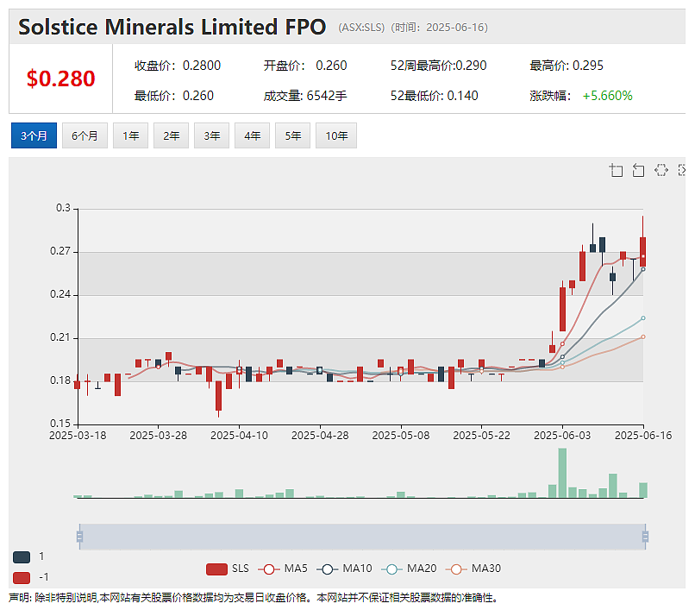Click the chart area zoom icon

617,170
